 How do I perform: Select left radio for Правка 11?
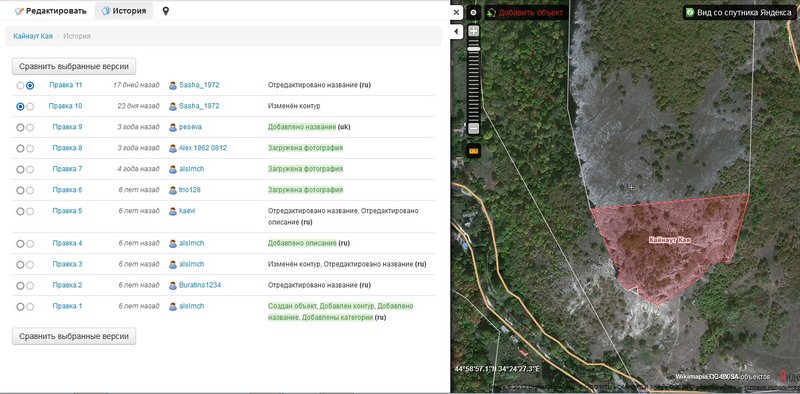(20, 86)
